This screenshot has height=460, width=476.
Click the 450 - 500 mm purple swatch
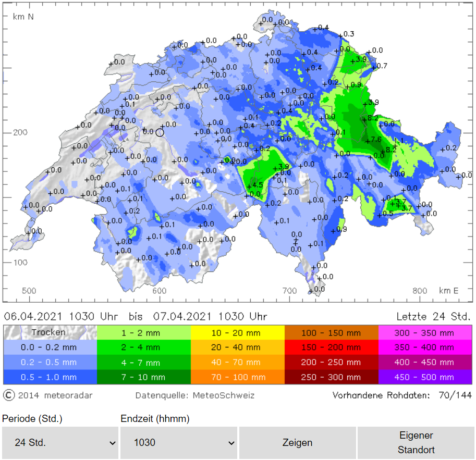pyautogui.click(x=425, y=377)
